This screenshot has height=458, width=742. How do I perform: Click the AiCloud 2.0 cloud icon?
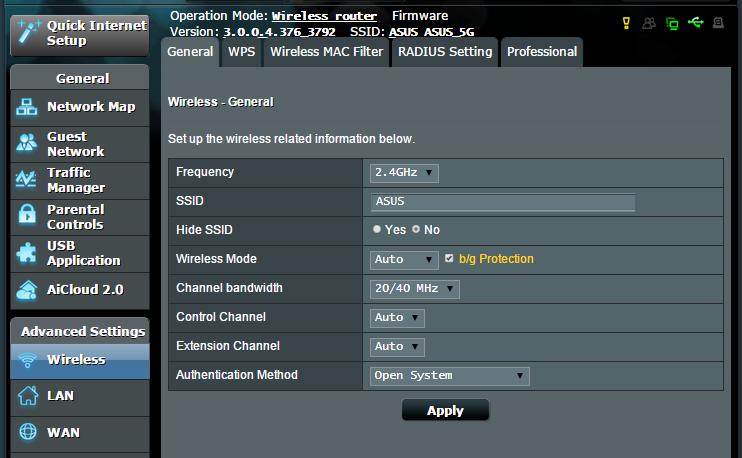point(26,290)
